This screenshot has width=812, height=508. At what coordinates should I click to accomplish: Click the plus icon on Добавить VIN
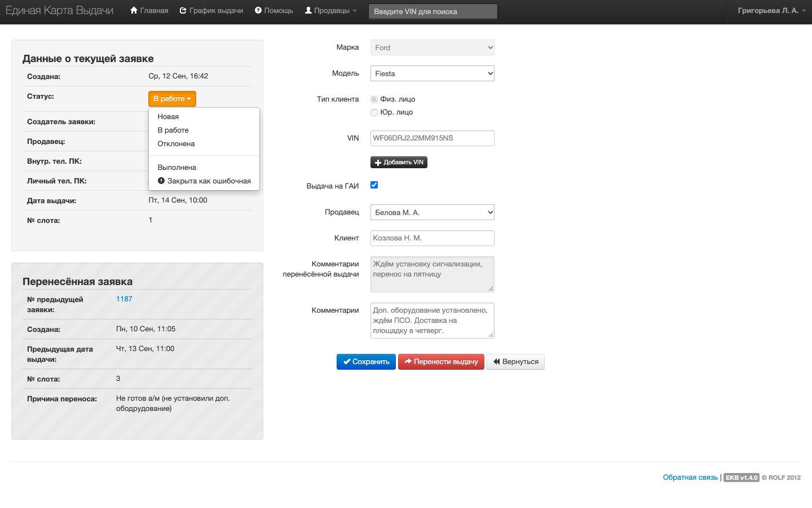[x=378, y=163]
